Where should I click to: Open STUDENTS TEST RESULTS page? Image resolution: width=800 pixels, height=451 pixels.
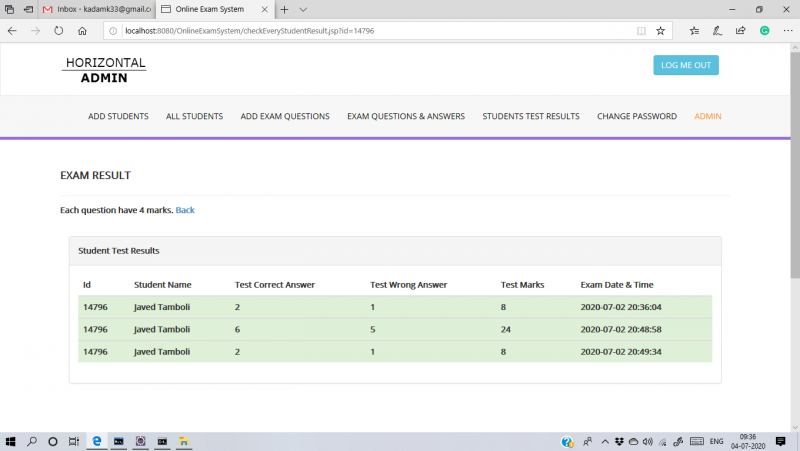(531, 116)
